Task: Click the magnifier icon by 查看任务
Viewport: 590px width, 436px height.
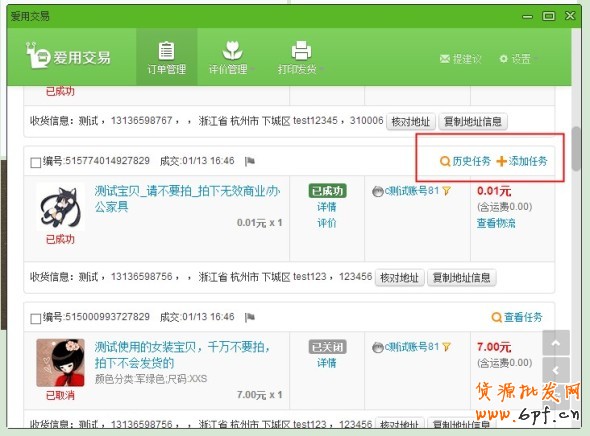Action: (x=497, y=318)
